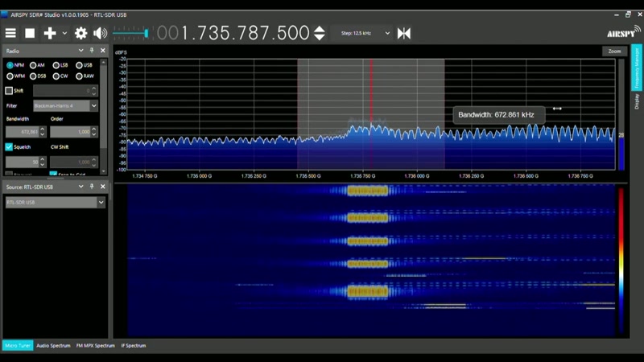Click the AIRSPY SDR# Studio title icon
This screenshot has width=644, height=362.
pos(5,14)
